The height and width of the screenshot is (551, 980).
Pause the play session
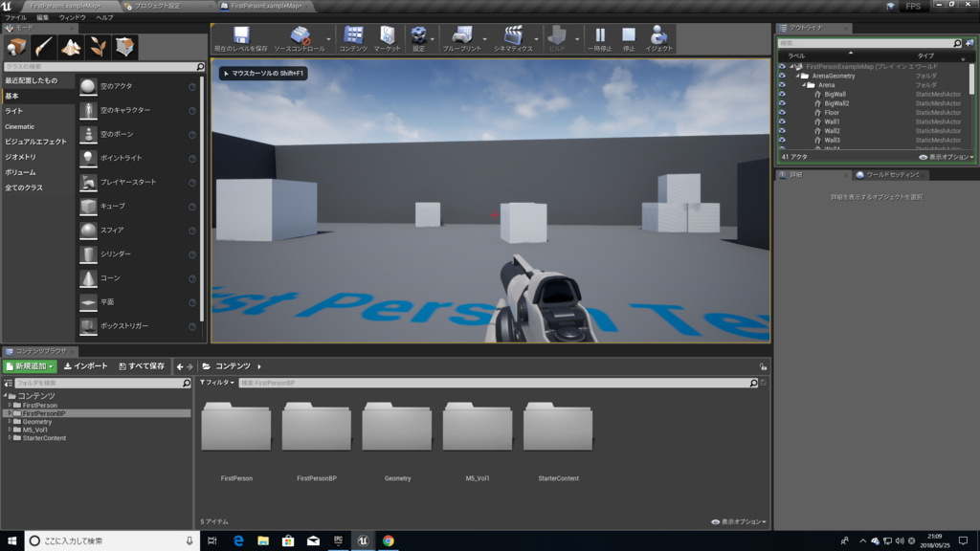click(600, 38)
